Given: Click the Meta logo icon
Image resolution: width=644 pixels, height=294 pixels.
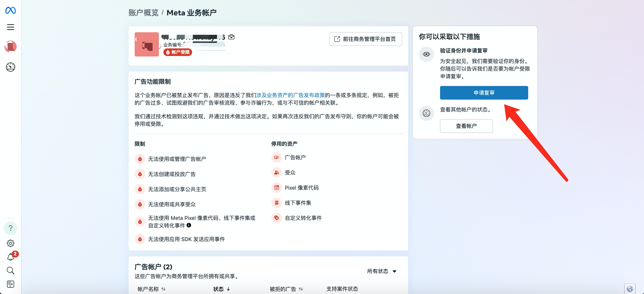Looking at the screenshot, I should click(11, 10).
